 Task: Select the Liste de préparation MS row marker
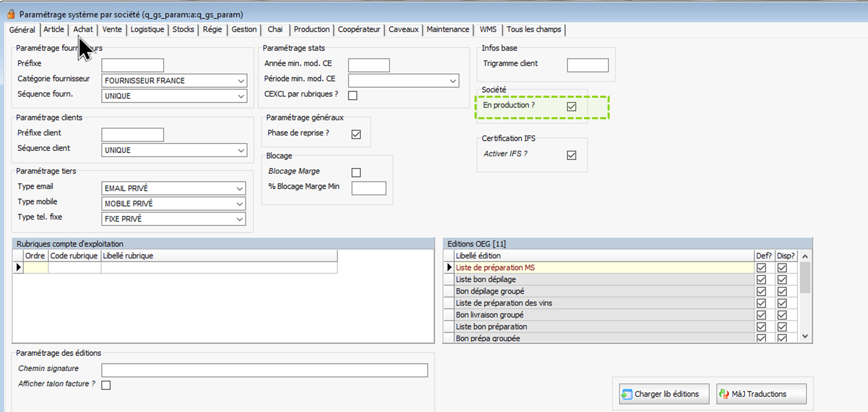coord(449,267)
